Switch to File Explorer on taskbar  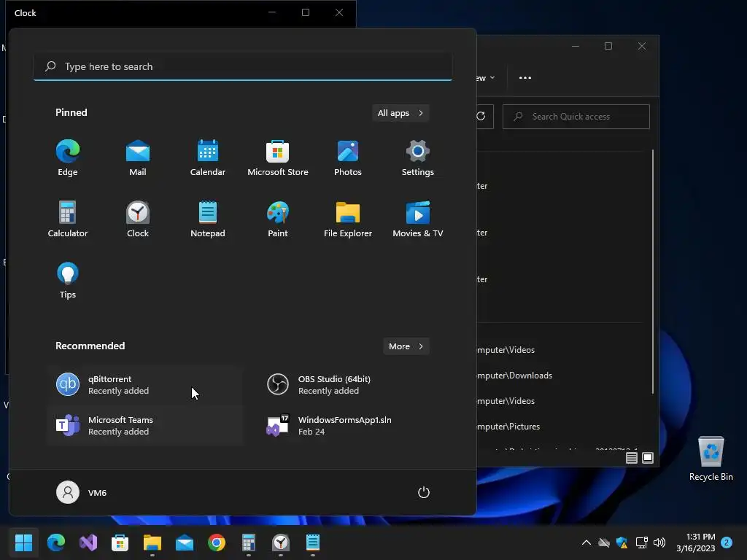coord(152,542)
